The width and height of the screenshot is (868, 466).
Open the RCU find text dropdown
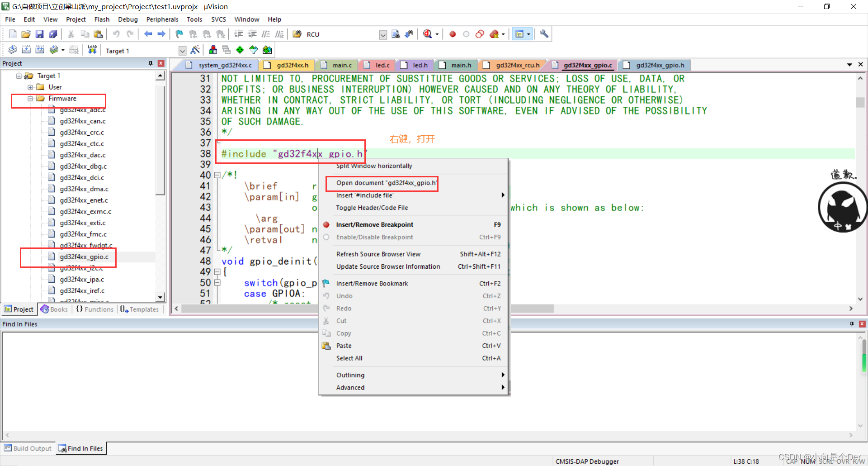click(x=383, y=35)
